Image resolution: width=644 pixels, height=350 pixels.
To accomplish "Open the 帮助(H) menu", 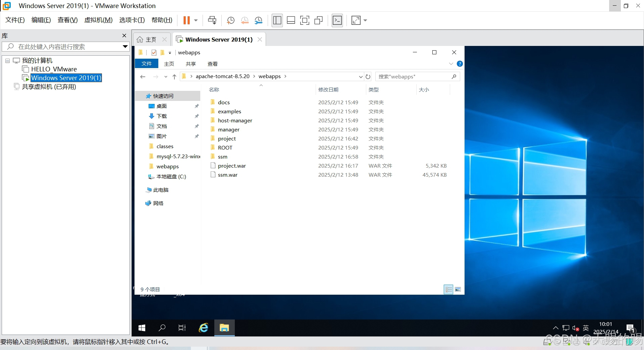I will point(162,20).
